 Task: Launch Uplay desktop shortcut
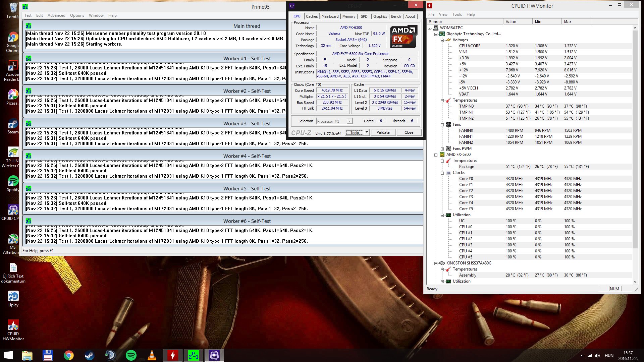13,299
